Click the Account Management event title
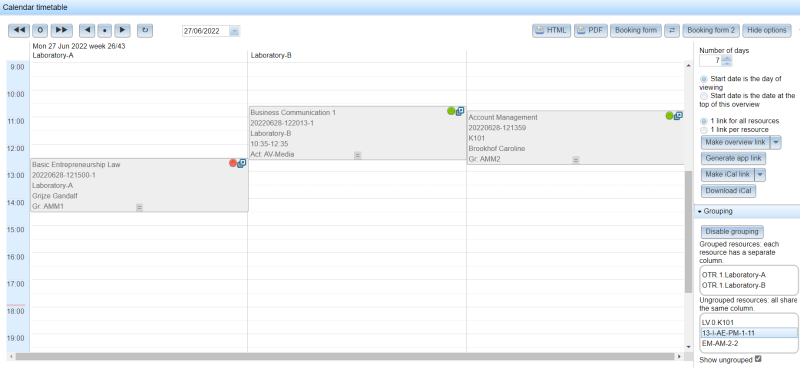800x368 pixels. click(503, 117)
